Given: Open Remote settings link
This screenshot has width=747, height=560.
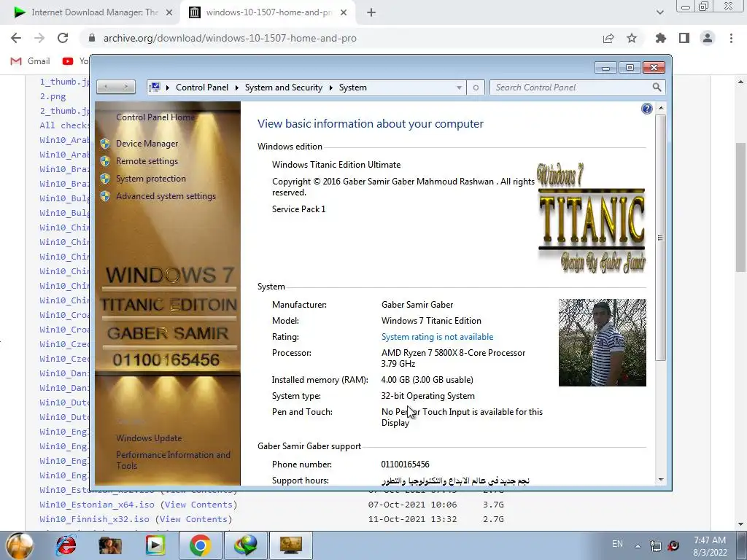Looking at the screenshot, I should tap(147, 161).
